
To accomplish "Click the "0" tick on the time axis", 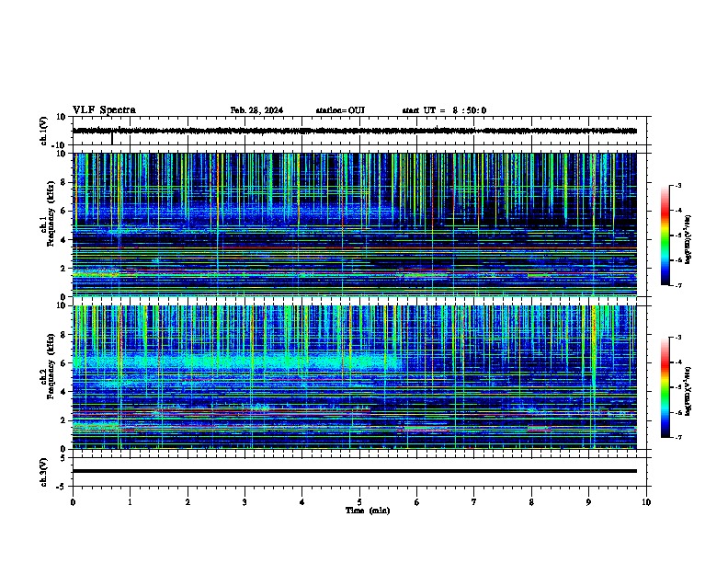I will [x=73, y=502].
